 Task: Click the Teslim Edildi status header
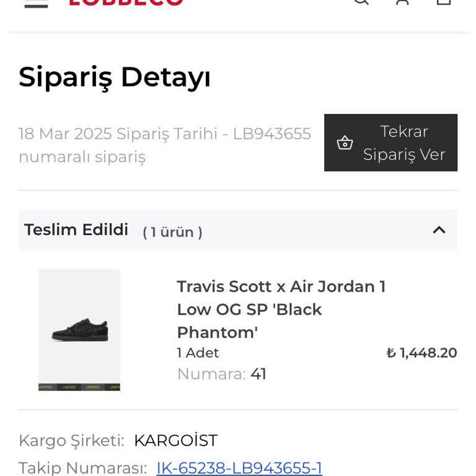[76, 230]
